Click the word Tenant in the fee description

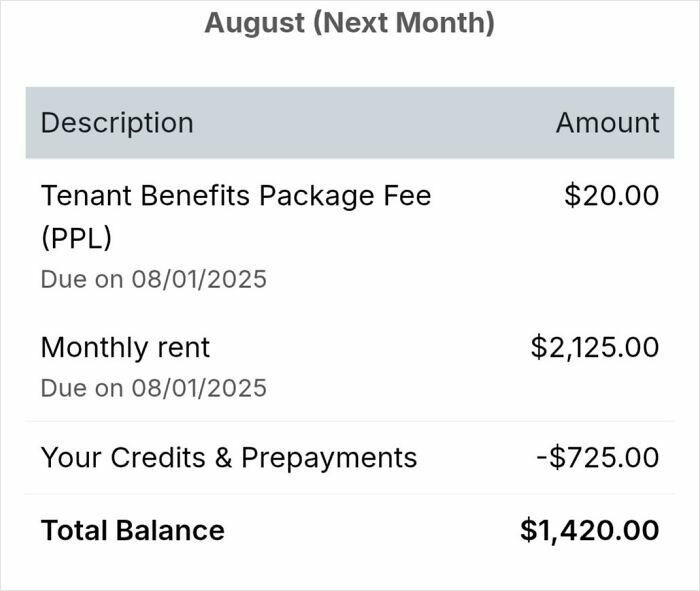(86, 196)
